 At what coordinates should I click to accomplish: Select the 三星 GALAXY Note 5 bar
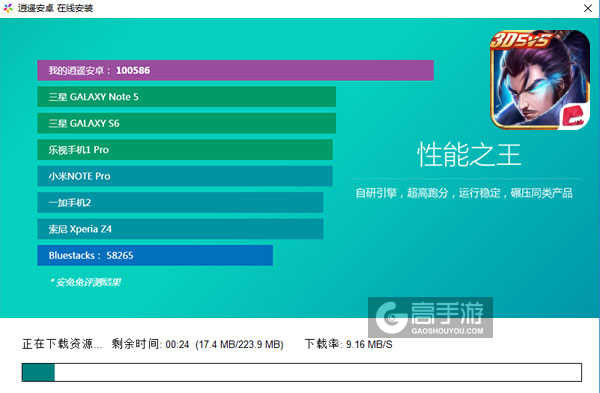pyautogui.click(x=187, y=97)
